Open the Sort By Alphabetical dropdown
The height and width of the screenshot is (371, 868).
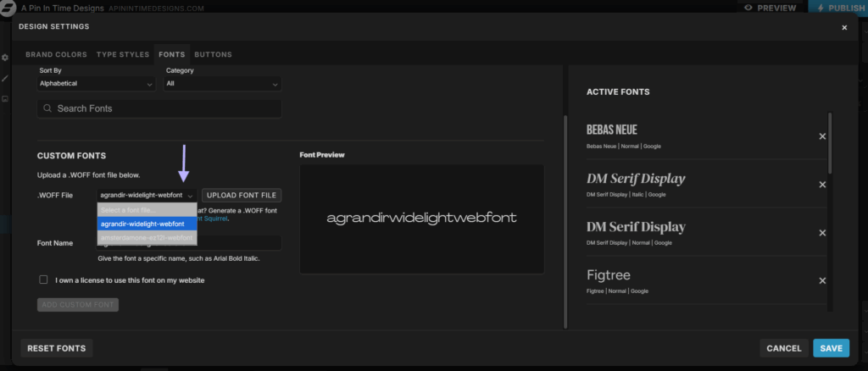point(97,84)
